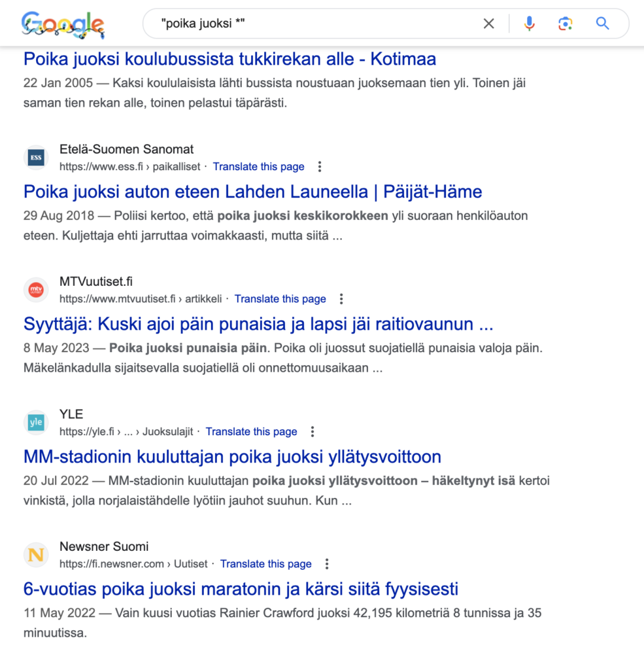The height and width of the screenshot is (670, 644).
Task: Clear the search box text
Action: (x=488, y=24)
